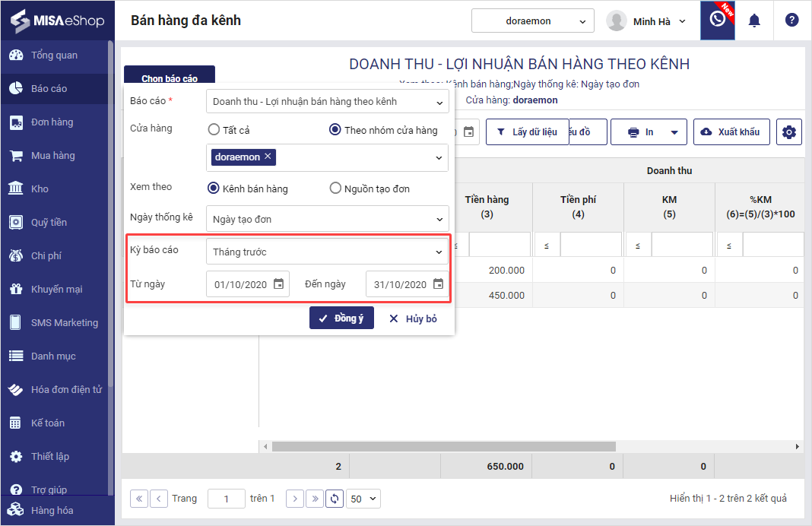Expand the store group selection dropdown arrow
The width and height of the screenshot is (812, 526).
click(439, 158)
